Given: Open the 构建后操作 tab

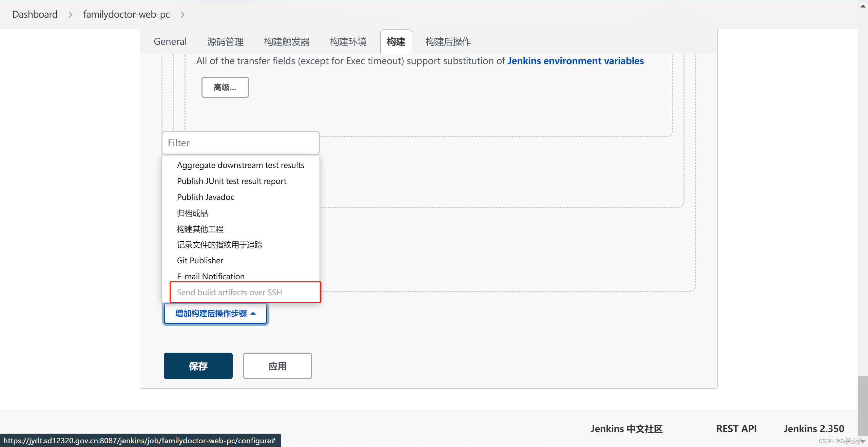Looking at the screenshot, I should [x=448, y=41].
